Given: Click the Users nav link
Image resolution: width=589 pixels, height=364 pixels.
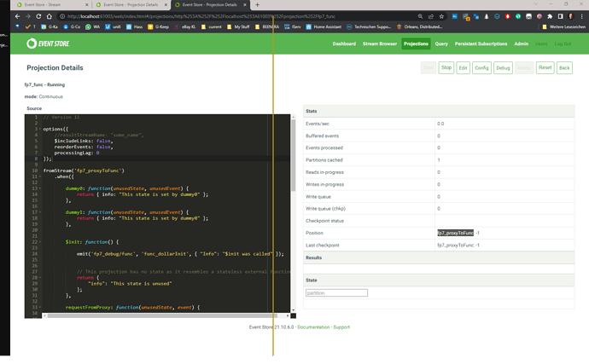Looking at the screenshot, I should coord(541,44).
